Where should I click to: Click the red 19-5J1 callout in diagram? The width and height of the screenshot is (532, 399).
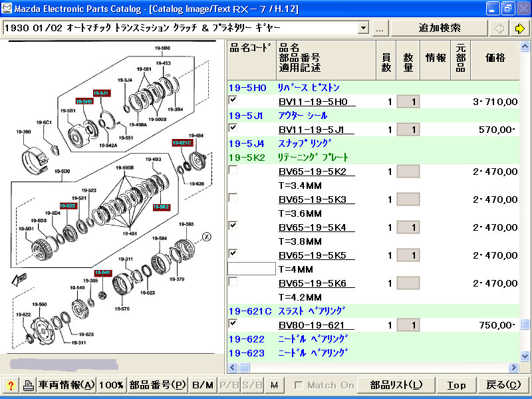102,93
